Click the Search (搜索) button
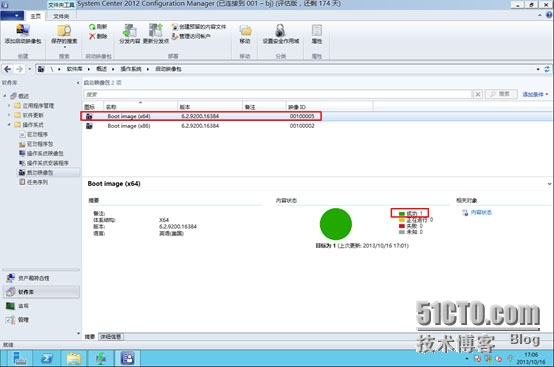This screenshot has width=554, height=367. [x=501, y=94]
